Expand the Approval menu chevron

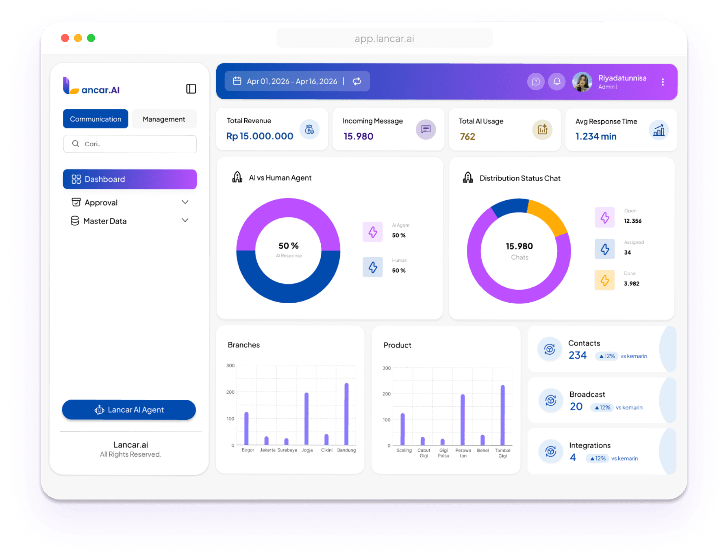pos(185,202)
